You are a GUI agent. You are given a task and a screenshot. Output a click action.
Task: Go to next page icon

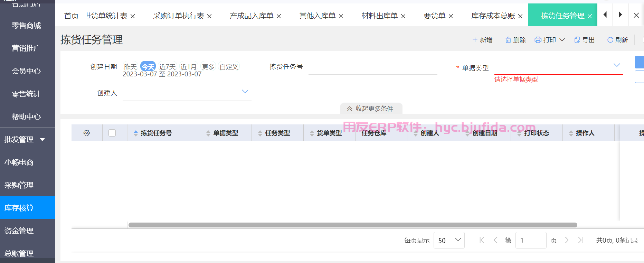567,240
